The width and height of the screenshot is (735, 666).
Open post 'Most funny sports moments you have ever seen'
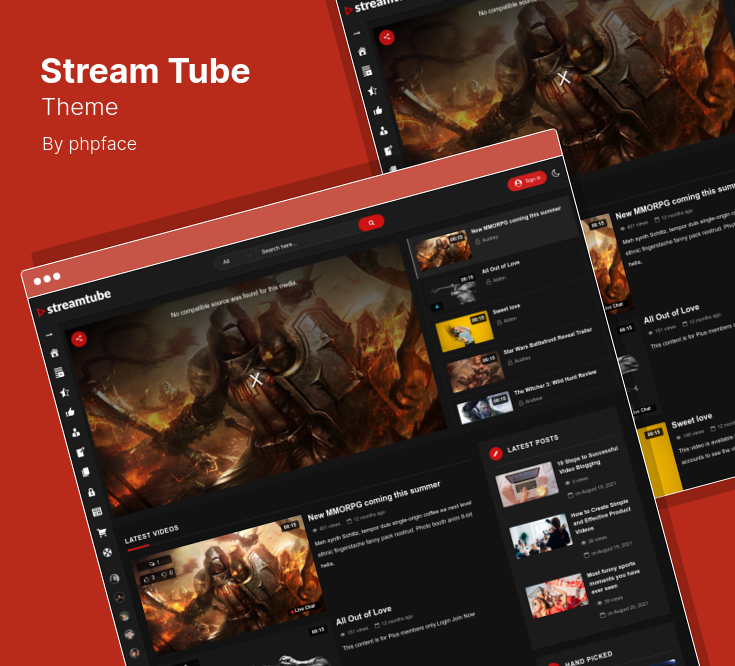[613, 577]
